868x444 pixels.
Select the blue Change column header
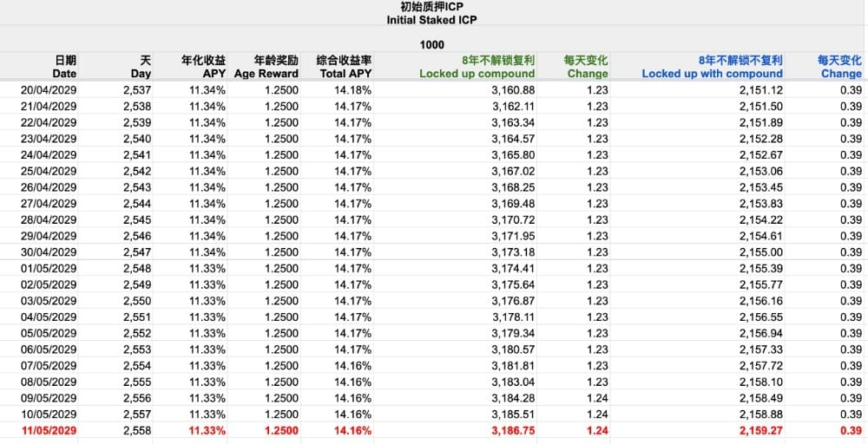(839, 67)
